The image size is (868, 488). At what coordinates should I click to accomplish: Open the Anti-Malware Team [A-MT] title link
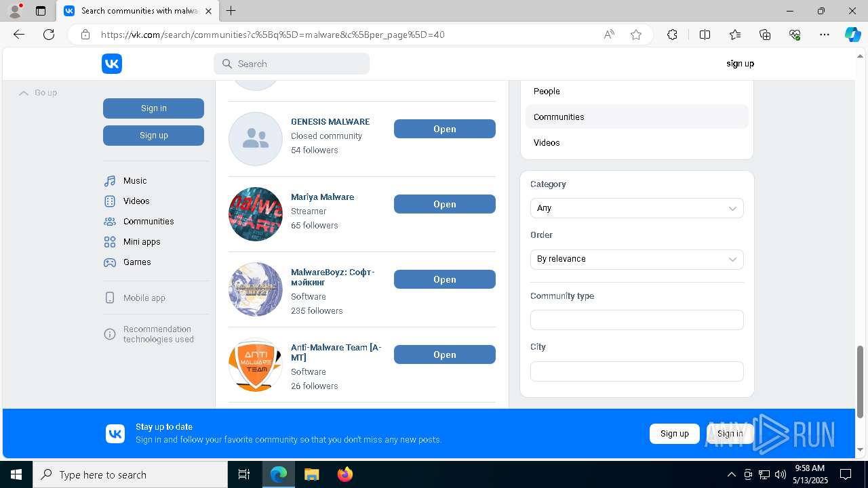[336, 352]
